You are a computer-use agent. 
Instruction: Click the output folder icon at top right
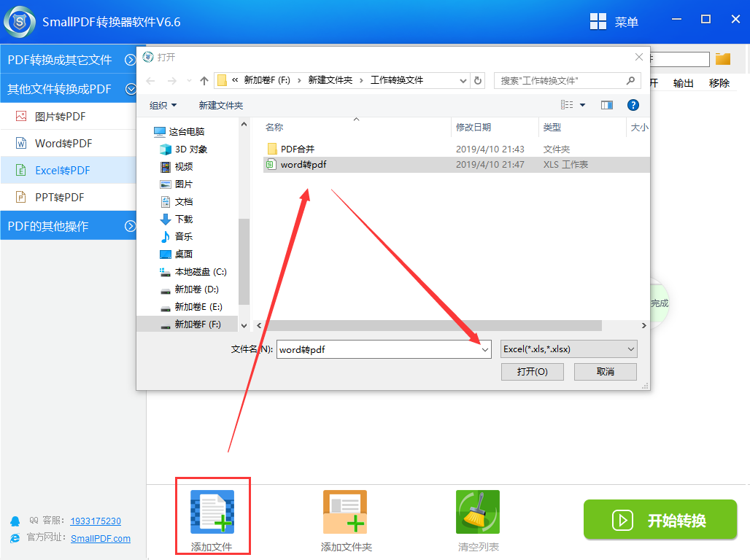pyautogui.click(x=723, y=59)
